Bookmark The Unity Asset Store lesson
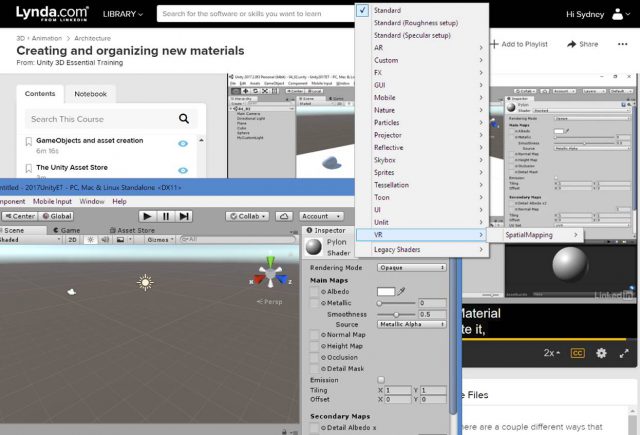Viewport: 640px width, 435px height. tap(29, 168)
